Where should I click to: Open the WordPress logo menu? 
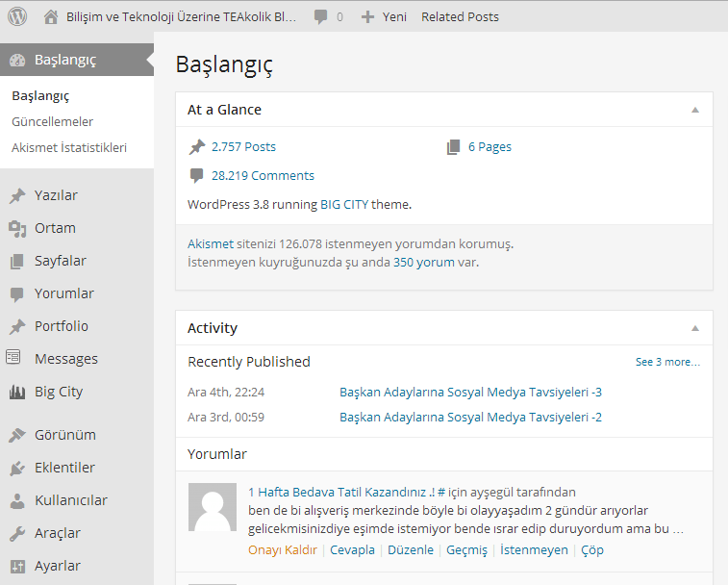(x=17, y=16)
